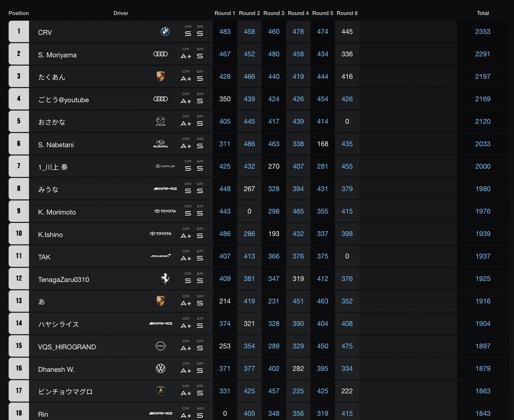514x420 pixels.
Task: Click the Porsche crest beside たくあん
Action: 161,77
